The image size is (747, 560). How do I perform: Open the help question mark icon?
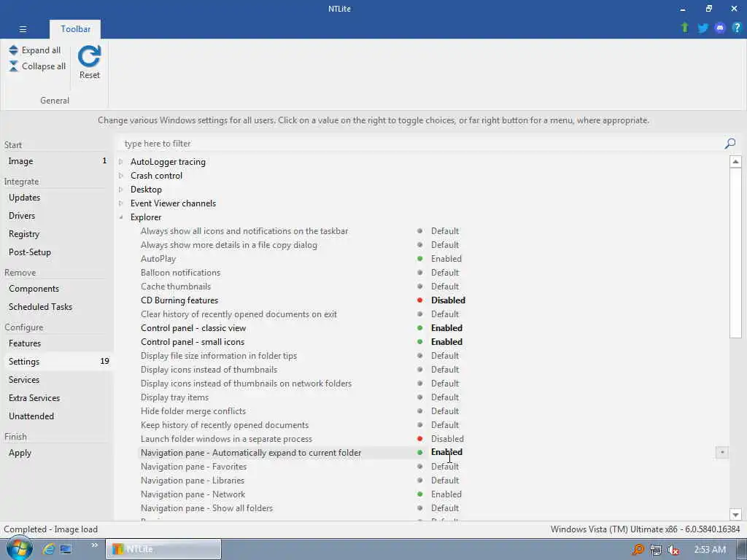737,28
